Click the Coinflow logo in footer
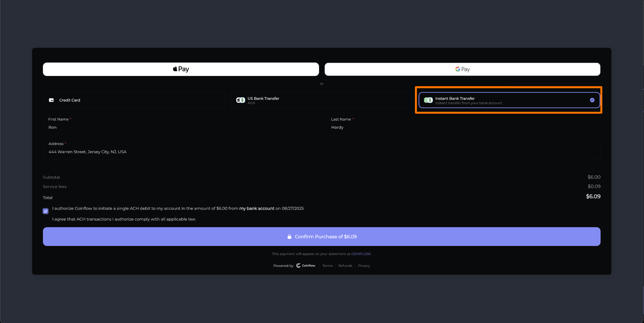The height and width of the screenshot is (323, 644). (x=306, y=266)
